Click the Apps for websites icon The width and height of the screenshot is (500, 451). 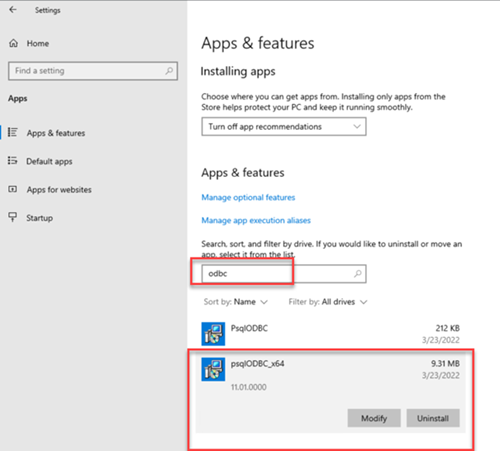(x=13, y=189)
